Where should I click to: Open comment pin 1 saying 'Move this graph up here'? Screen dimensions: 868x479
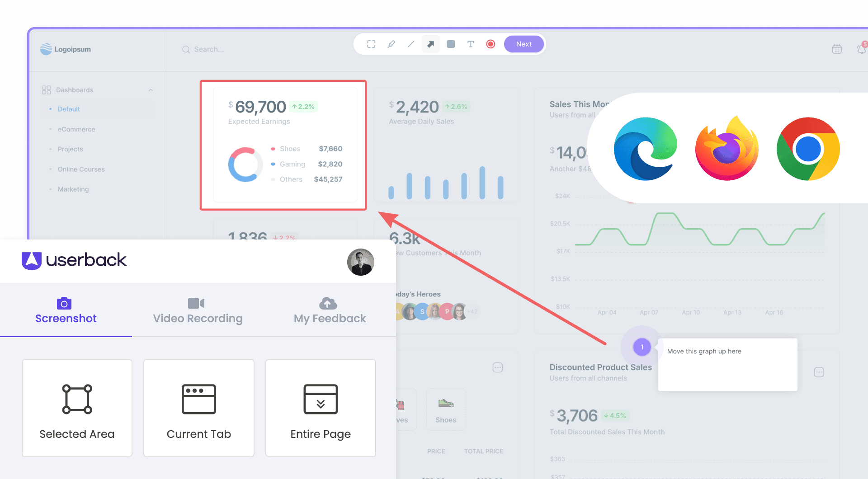[642, 347]
